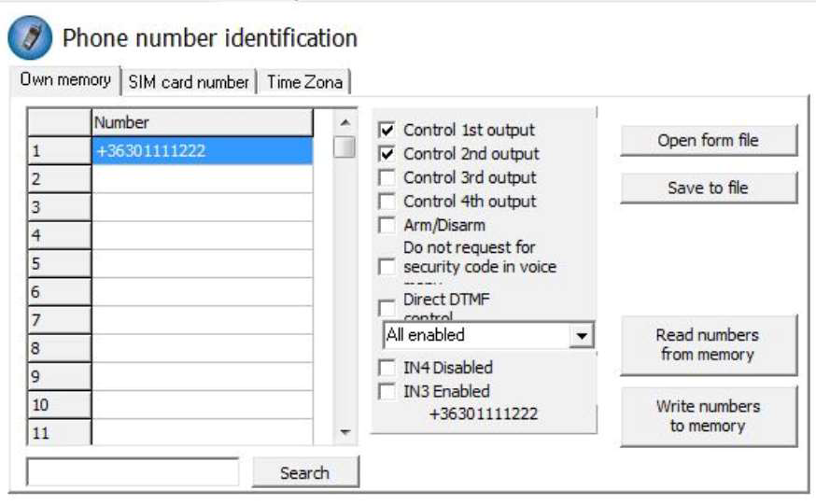The image size is (816, 504).
Task: Click the Search button
Action: coord(305,472)
